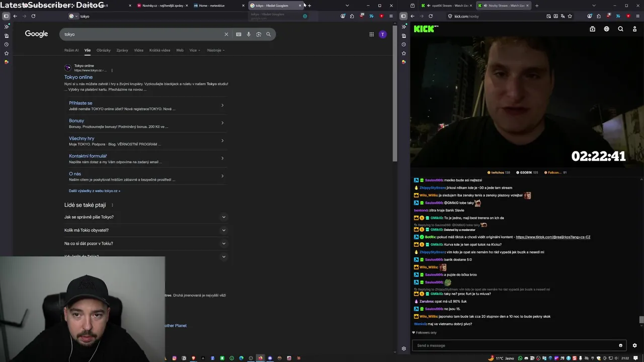
Task: Select the Krátká videa filter
Action: tap(159, 50)
